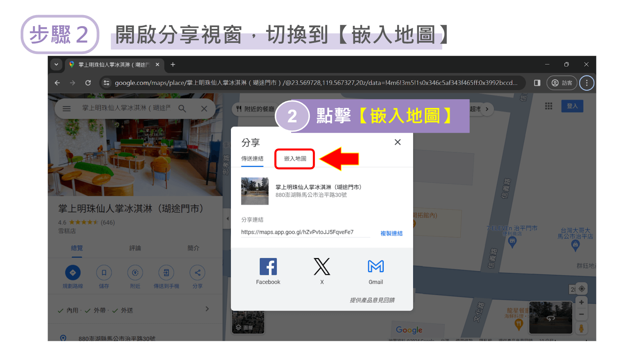This screenshot has width=644, height=362.
Task: Click the 附近 nearby icon
Action: tap(135, 273)
